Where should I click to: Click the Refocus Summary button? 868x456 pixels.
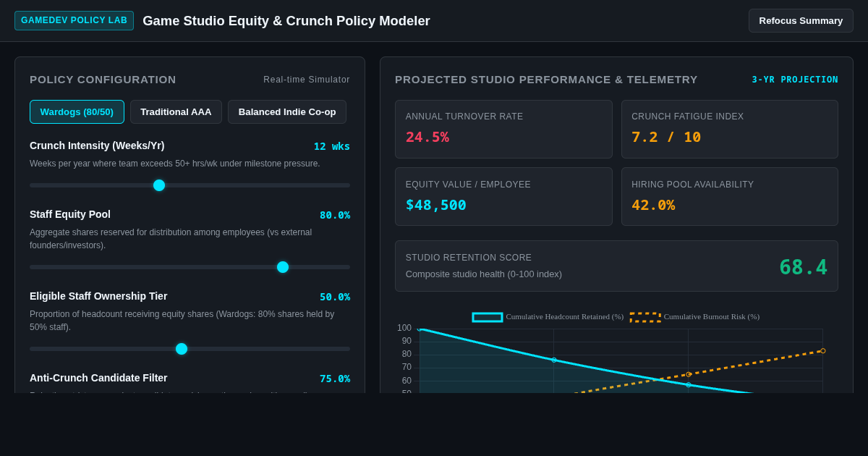(x=801, y=20)
